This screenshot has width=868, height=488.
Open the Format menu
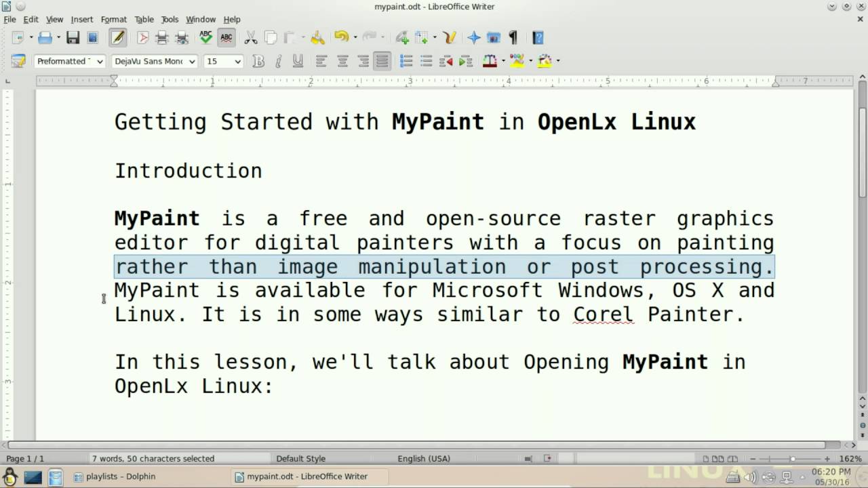[x=114, y=19]
